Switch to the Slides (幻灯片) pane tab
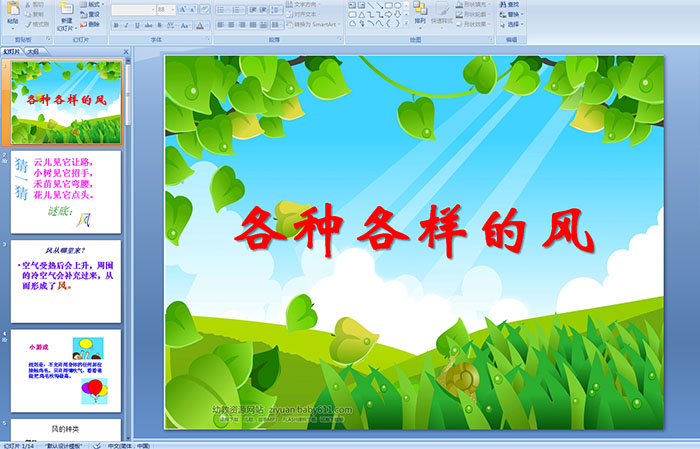Image resolution: width=700 pixels, height=449 pixels. (x=11, y=49)
